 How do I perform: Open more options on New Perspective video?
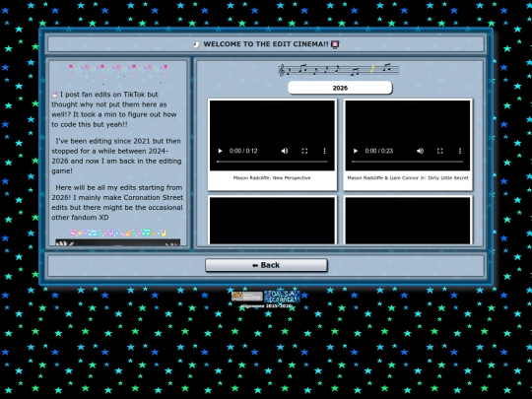[x=324, y=151]
